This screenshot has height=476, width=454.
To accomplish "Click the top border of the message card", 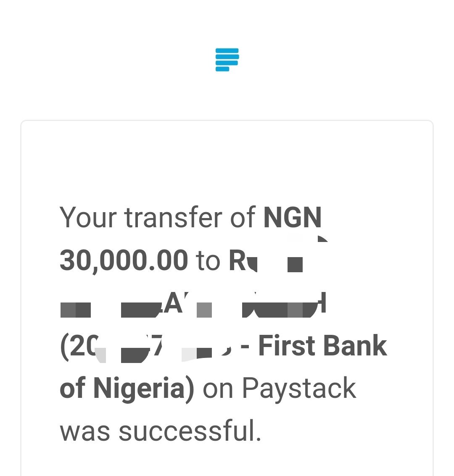I will (227, 121).
